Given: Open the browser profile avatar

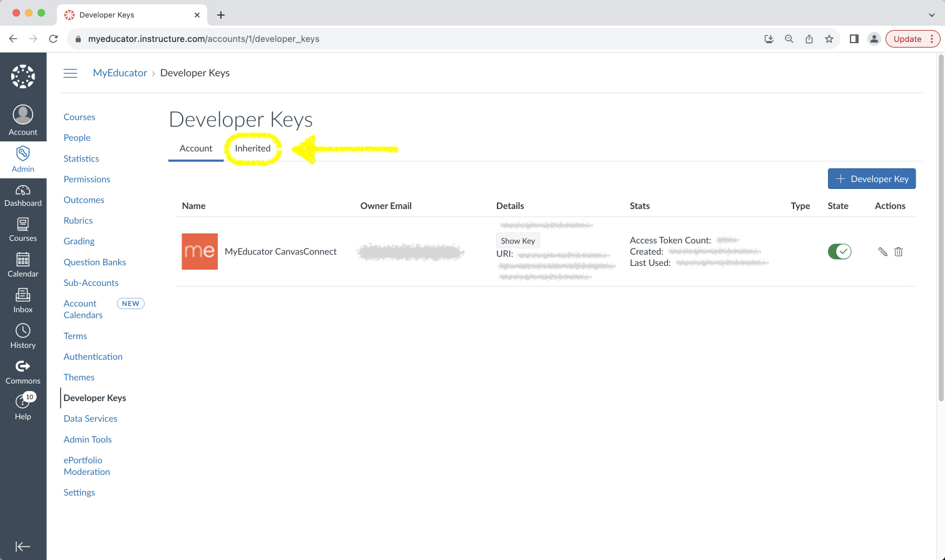Looking at the screenshot, I should point(874,39).
